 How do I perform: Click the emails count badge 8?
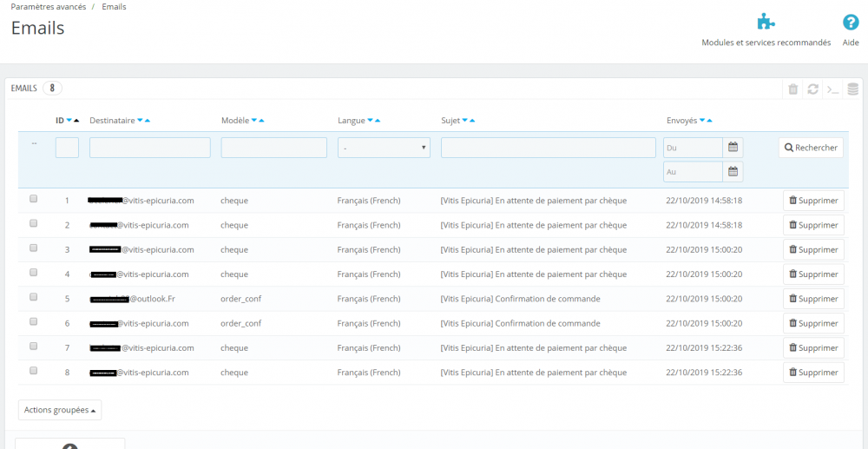[52, 88]
